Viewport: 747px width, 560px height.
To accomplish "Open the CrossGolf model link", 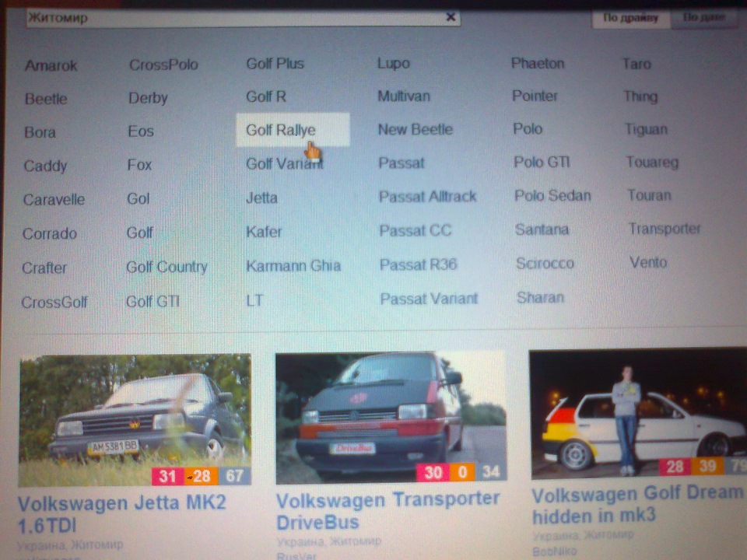I will click(54, 302).
